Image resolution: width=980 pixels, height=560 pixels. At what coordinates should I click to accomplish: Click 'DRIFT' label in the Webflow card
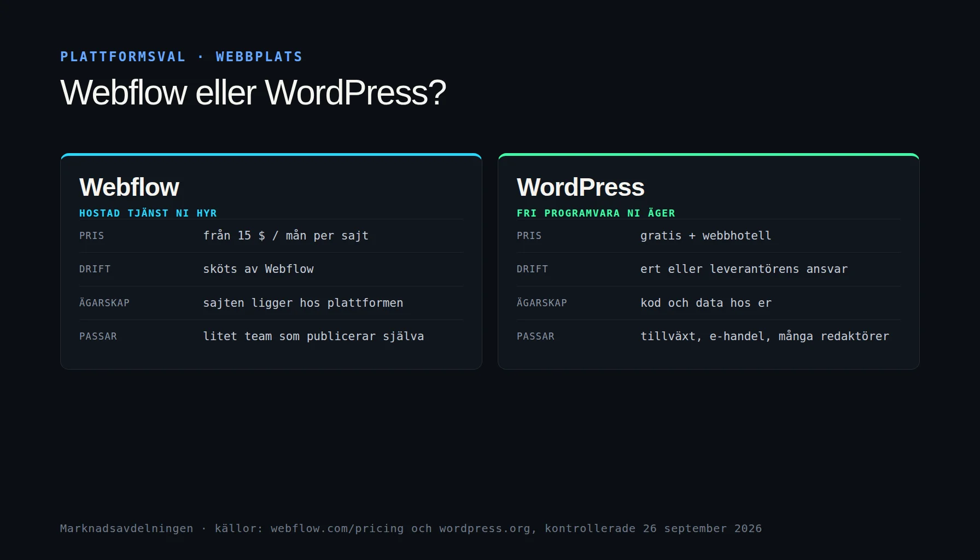tap(95, 269)
